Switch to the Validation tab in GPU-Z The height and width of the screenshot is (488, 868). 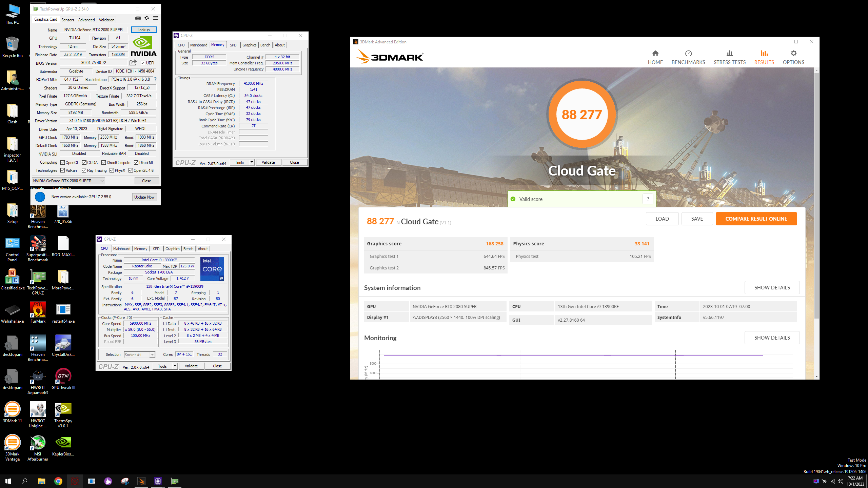click(106, 20)
